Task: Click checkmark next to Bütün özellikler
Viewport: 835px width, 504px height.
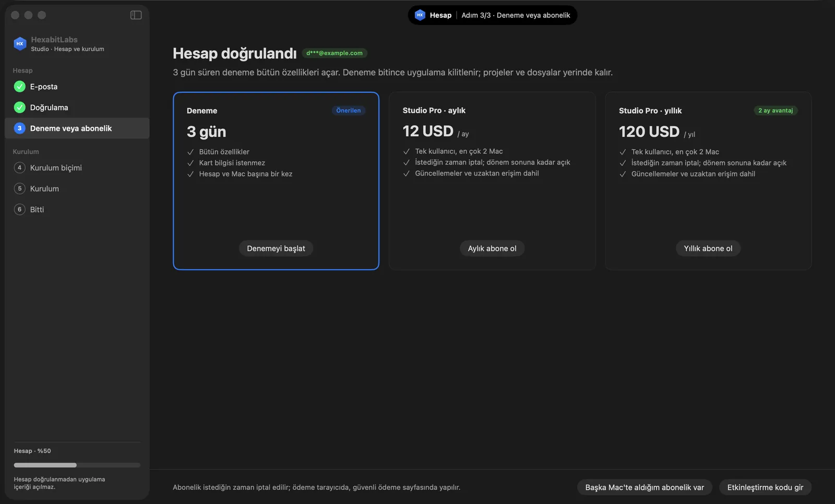Action: [190, 152]
